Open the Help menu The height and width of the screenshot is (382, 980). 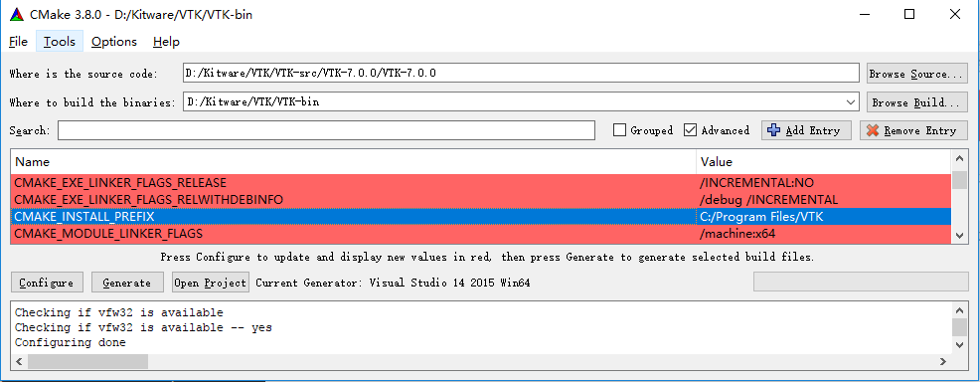tap(166, 42)
